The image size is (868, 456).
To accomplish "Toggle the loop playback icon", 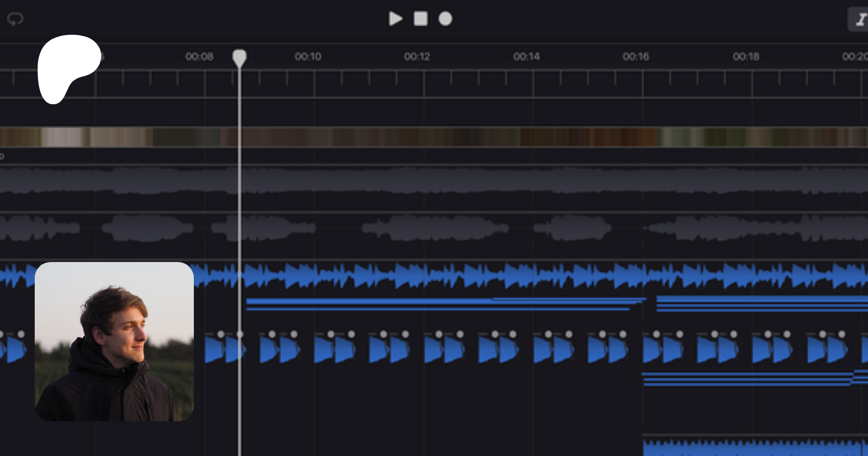I will [x=15, y=19].
